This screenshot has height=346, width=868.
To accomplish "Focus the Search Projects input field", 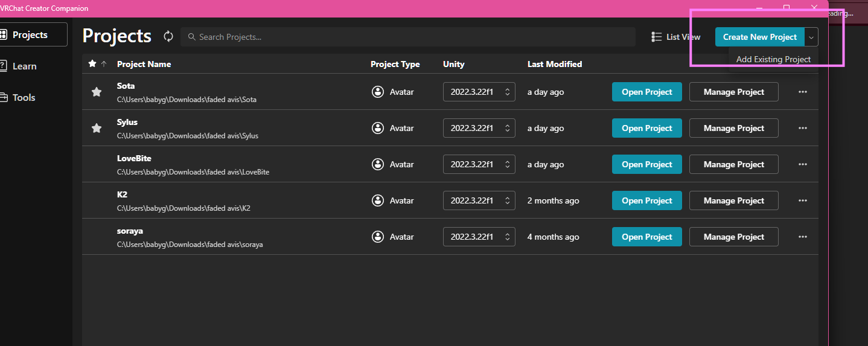I will coord(408,37).
